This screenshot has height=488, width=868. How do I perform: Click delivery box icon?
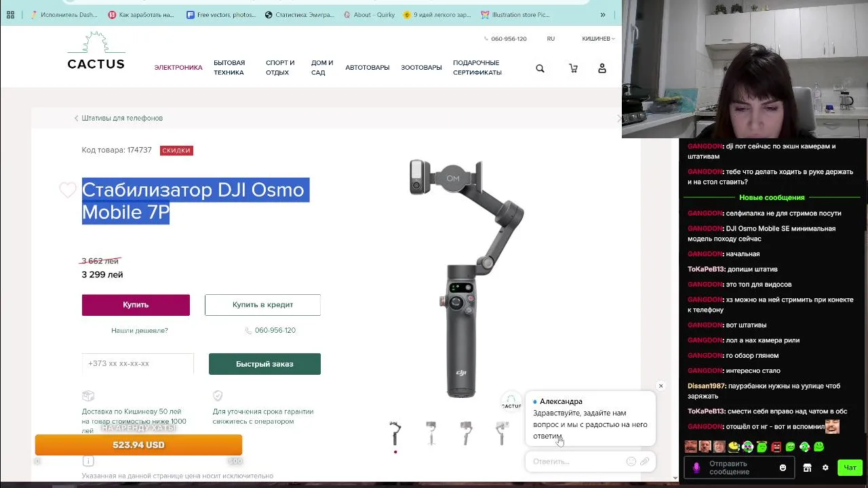coord(87,396)
